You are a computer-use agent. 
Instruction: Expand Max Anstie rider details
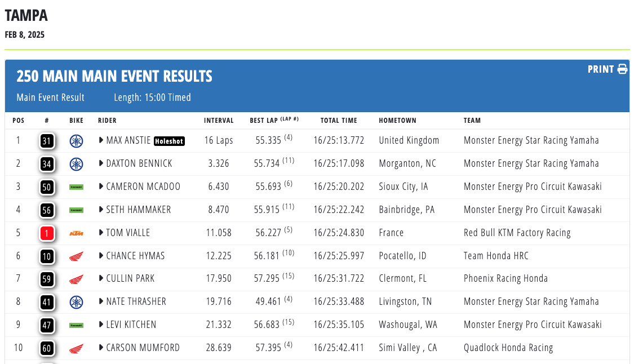click(x=101, y=140)
